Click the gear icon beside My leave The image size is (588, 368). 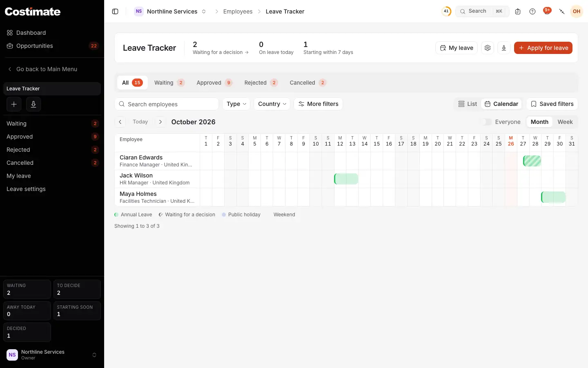click(488, 48)
